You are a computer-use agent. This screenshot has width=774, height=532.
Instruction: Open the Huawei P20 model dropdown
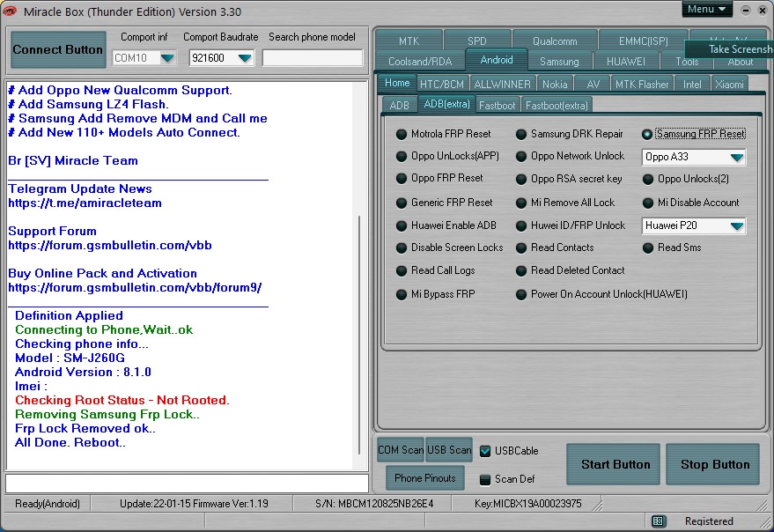(x=736, y=225)
